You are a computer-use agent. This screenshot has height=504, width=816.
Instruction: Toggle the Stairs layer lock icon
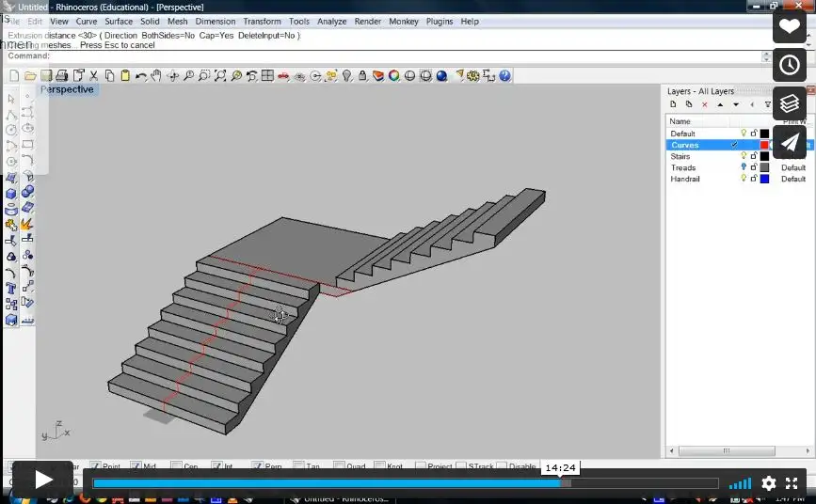pos(754,155)
